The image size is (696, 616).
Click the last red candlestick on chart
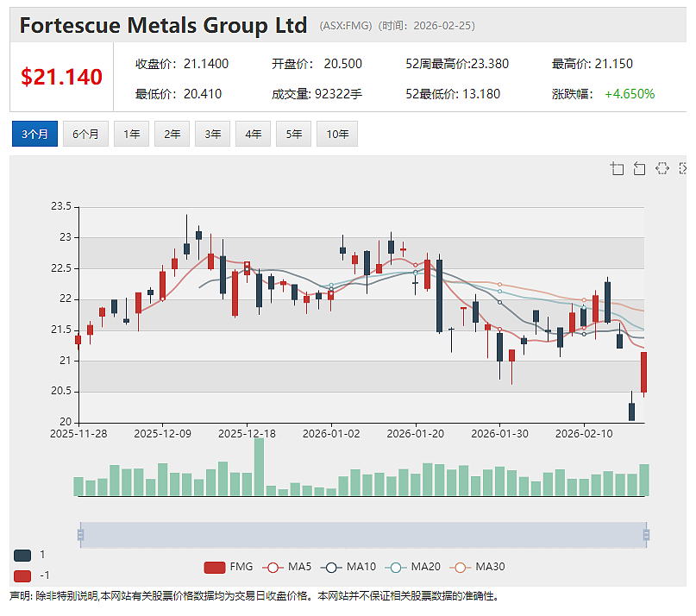pos(643,372)
